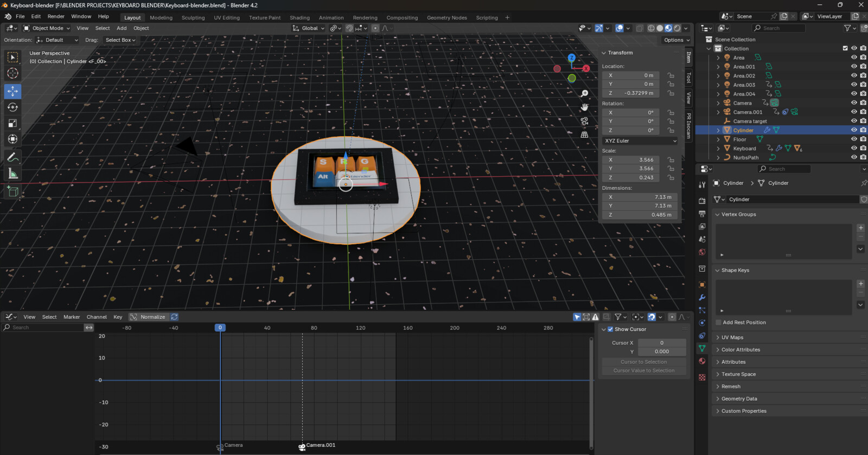Expand the Geometry Data panel
This screenshot has width=868, height=455.
pyautogui.click(x=739, y=399)
